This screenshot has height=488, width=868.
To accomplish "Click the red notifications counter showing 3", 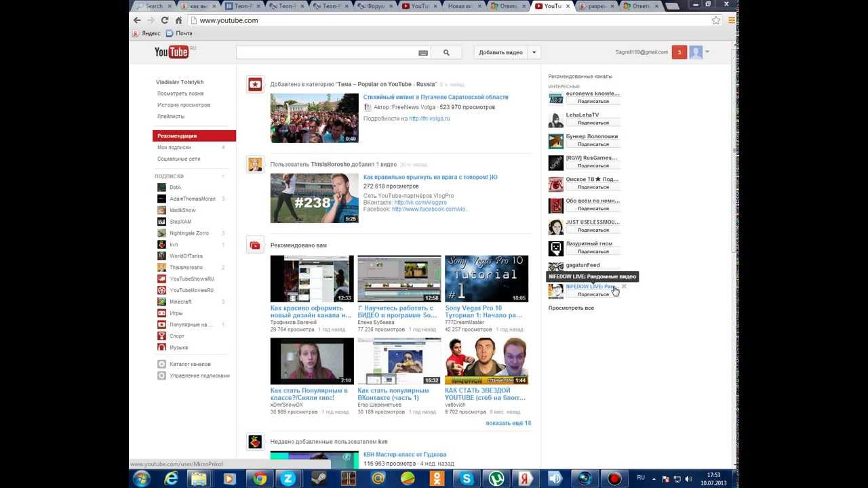I will (679, 52).
